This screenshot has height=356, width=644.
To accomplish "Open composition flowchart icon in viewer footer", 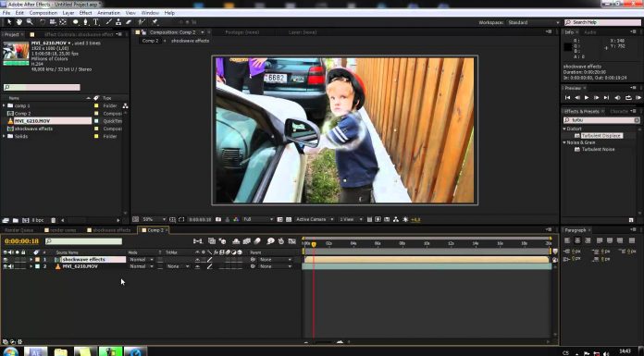I will (x=396, y=220).
